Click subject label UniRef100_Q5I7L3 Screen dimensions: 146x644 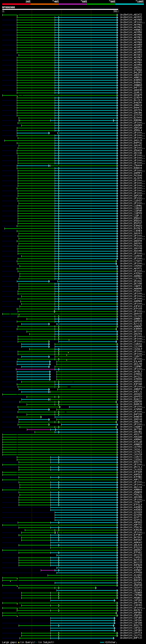click(x=131, y=467)
